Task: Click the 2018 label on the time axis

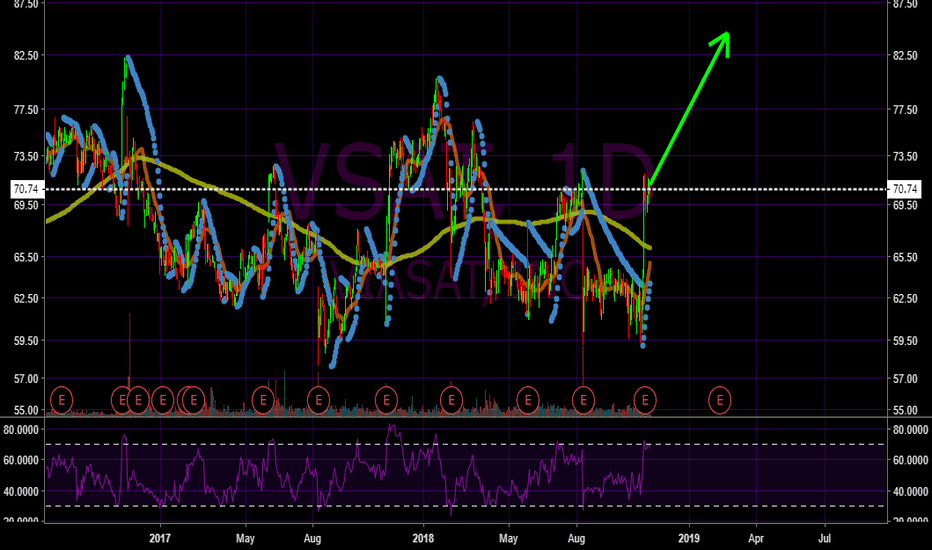Action: click(x=423, y=539)
